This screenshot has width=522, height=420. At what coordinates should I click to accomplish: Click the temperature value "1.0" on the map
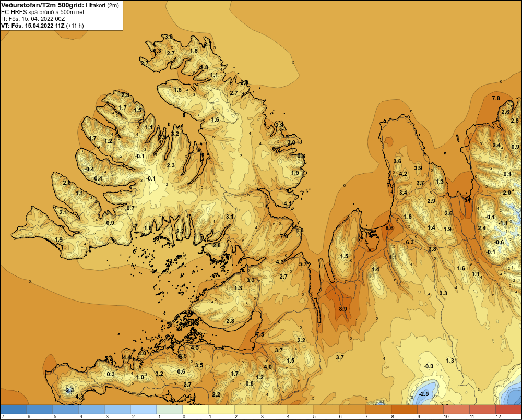click(x=140, y=377)
